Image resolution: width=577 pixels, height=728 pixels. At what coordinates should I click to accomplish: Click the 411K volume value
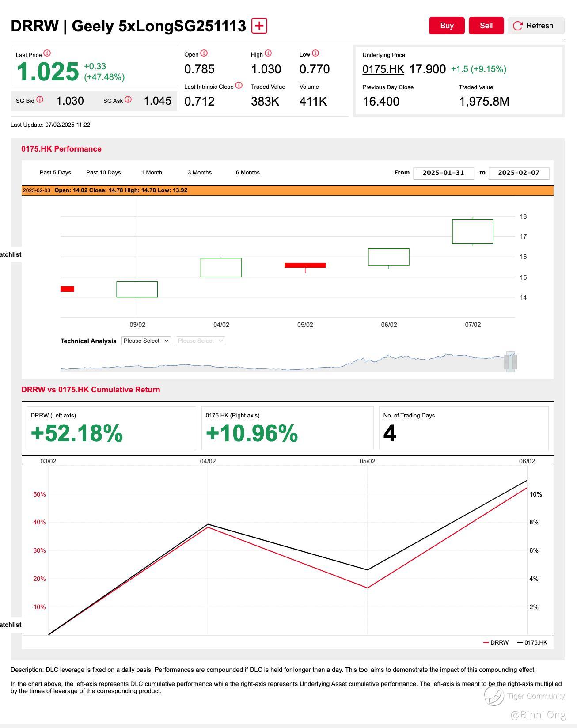(313, 102)
